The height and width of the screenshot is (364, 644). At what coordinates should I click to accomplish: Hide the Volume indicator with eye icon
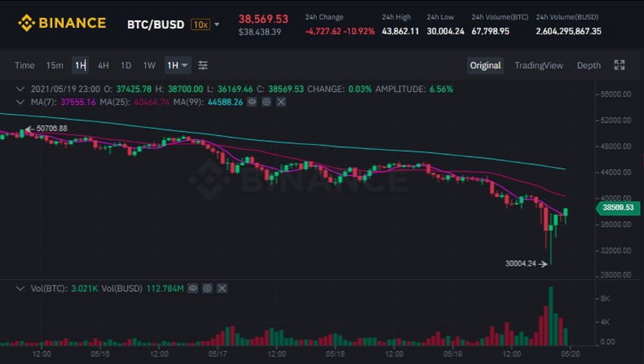pyautogui.click(x=193, y=288)
